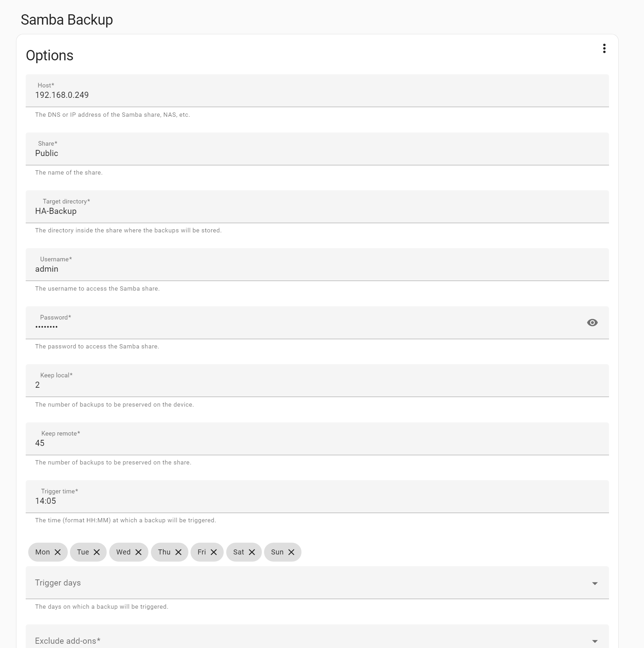Remove the Tue trigger day chip
The image size is (644, 648).
click(97, 552)
